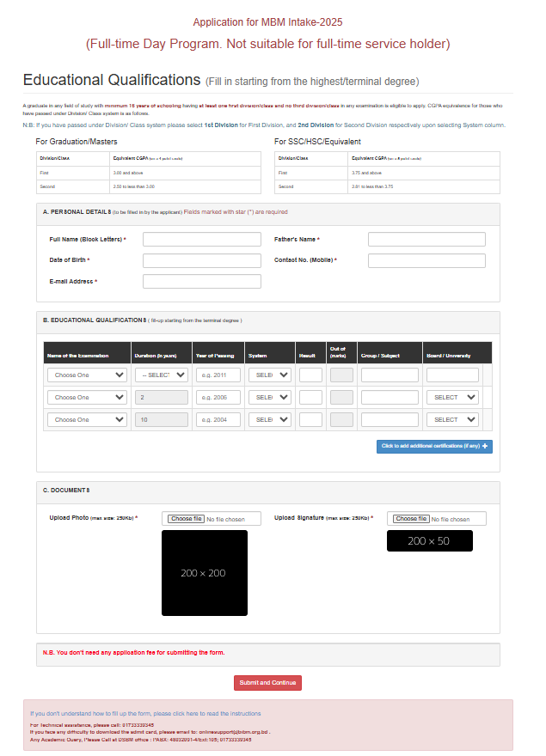Open the Duration select in first row

pyautogui.click(x=161, y=375)
